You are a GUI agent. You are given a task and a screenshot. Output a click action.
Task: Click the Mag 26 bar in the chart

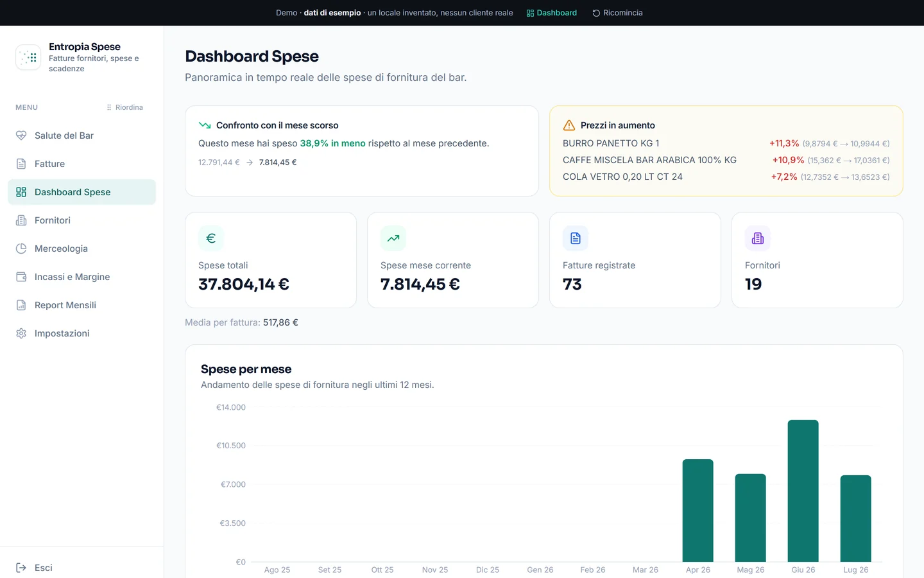(x=751, y=518)
